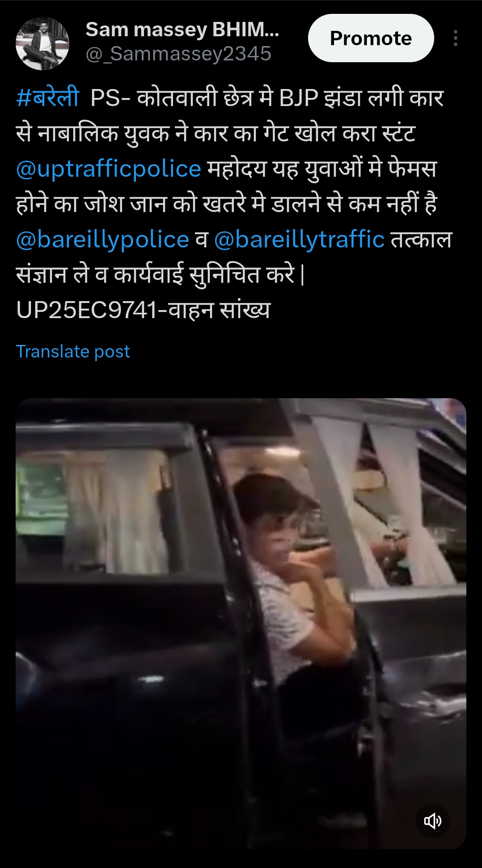482x868 pixels.
Task: Open the three-dot more options menu
Action: tap(455, 38)
